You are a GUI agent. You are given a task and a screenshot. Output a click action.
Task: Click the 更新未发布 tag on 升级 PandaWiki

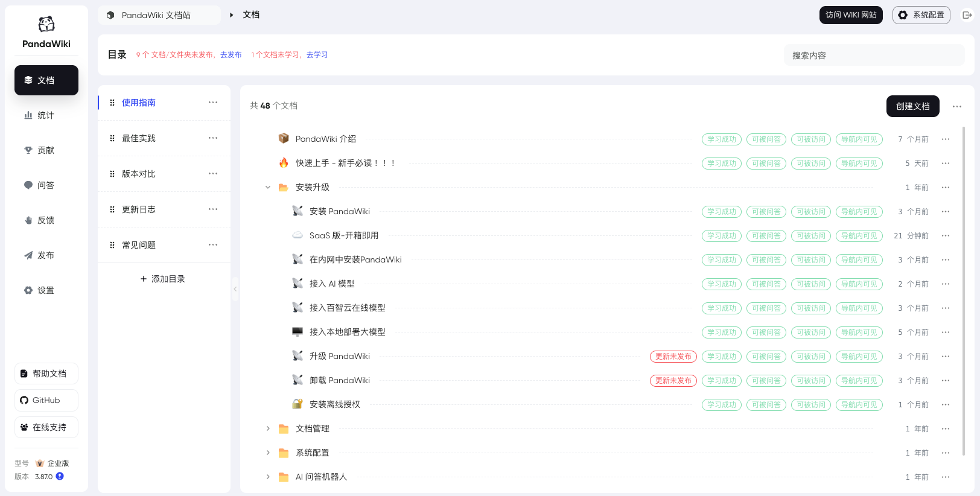(x=673, y=357)
